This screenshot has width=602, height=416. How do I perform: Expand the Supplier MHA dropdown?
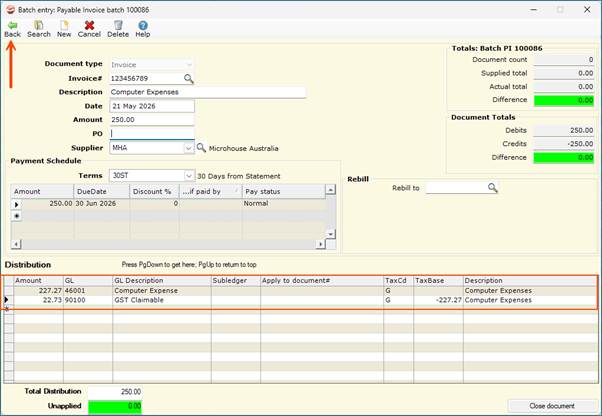[x=189, y=148]
